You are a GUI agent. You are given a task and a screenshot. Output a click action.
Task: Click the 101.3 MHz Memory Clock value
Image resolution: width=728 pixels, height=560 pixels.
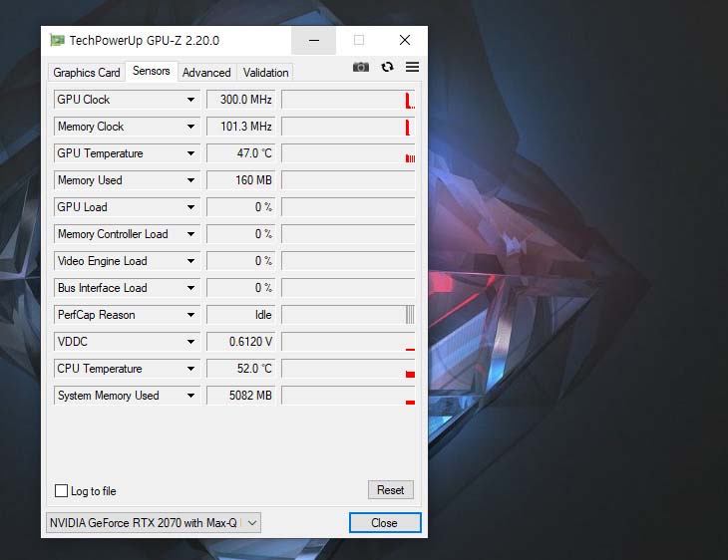point(241,127)
